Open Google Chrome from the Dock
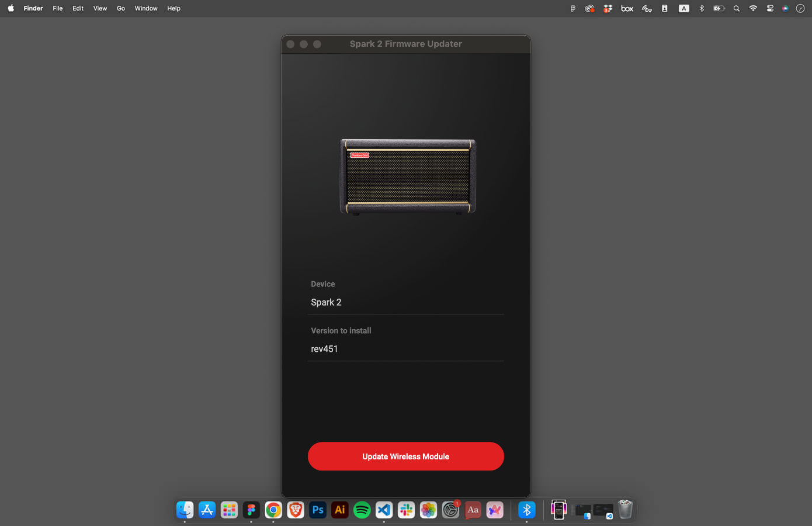Image resolution: width=812 pixels, height=526 pixels. (273, 510)
